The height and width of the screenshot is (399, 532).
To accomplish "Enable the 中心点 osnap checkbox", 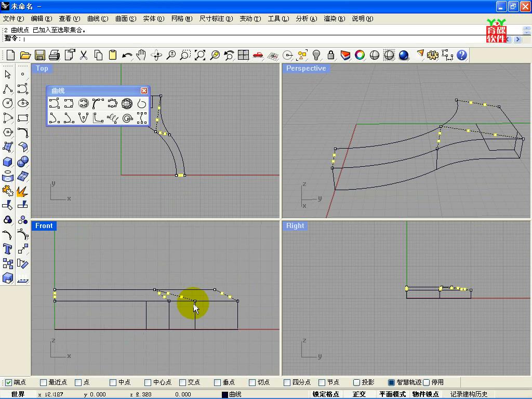I will pyautogui.click(x=148, y=382).
